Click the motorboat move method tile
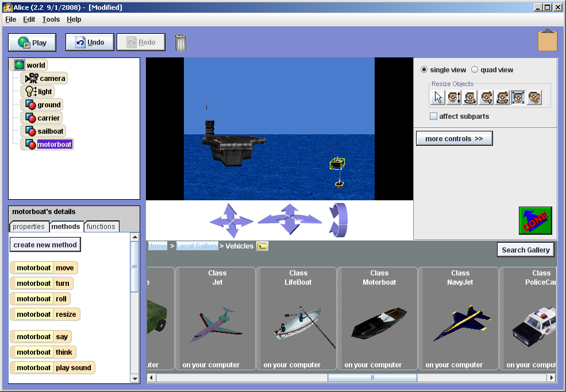The height and width of the screenshot is (392, 566). (44, 268)
